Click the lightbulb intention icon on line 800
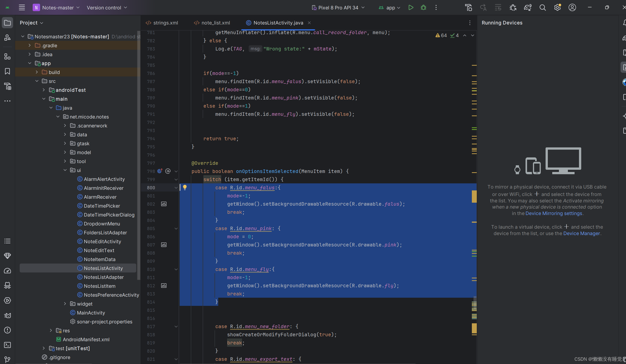Viewport: 626px width, 364px height. tap(185, 187)
